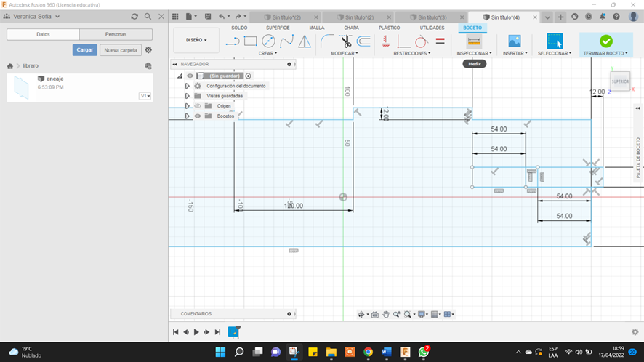Switch to the CHAPA tab
644x362 pixels.
click(x=351, y=28)
